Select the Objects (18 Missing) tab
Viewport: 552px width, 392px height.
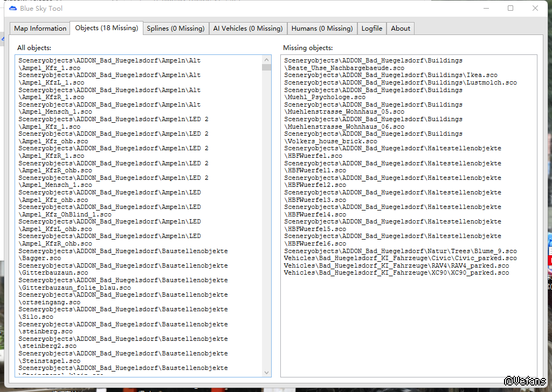point(106,28)
